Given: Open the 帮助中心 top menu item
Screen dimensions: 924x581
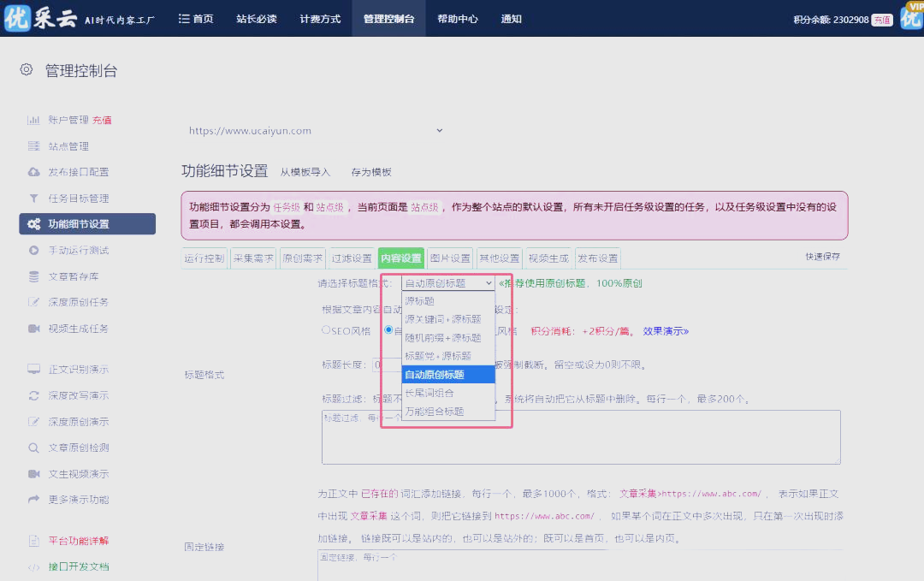Looking at the screenshot, I should click(x=457, y=19).
